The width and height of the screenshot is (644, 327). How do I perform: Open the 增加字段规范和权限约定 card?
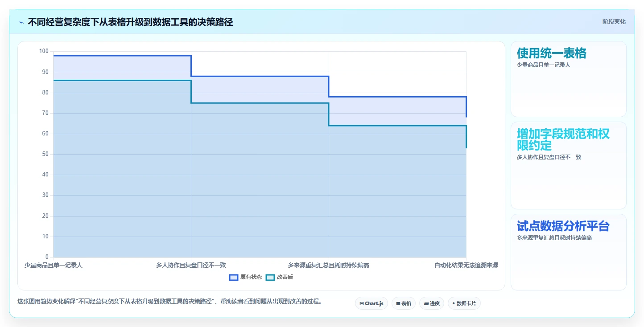pos(569,165)
